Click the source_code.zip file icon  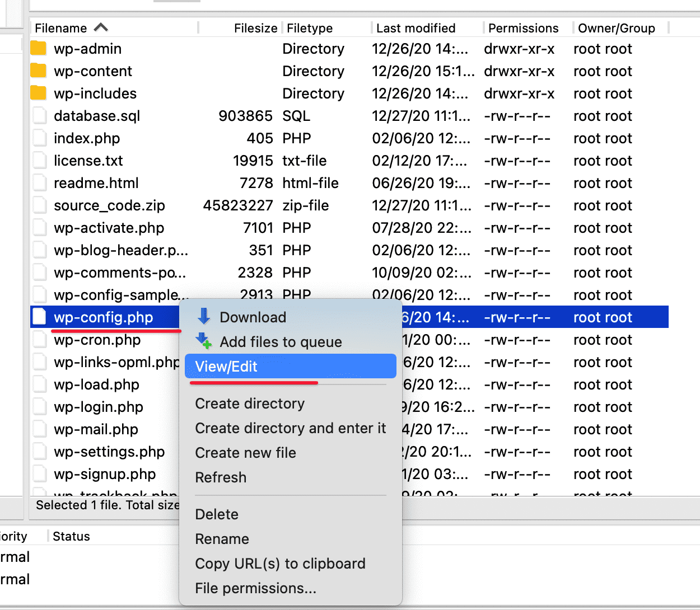point(39,205)
